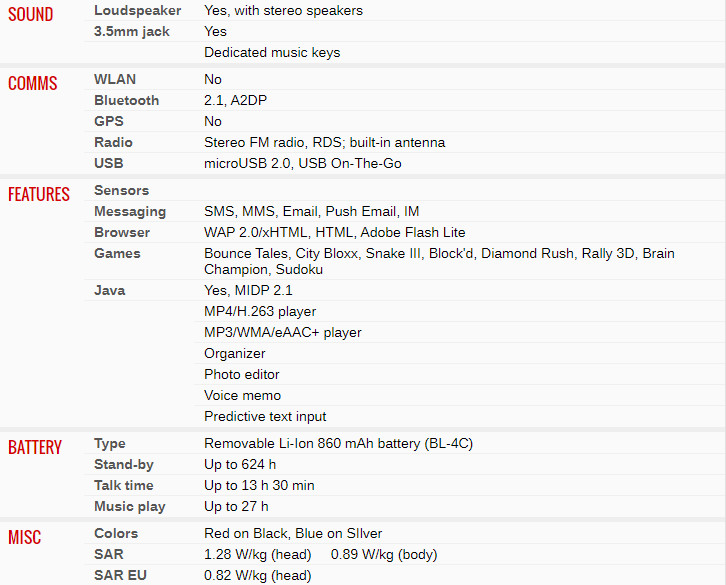Select the Browser spec label
726x585 pixels.
122,233
